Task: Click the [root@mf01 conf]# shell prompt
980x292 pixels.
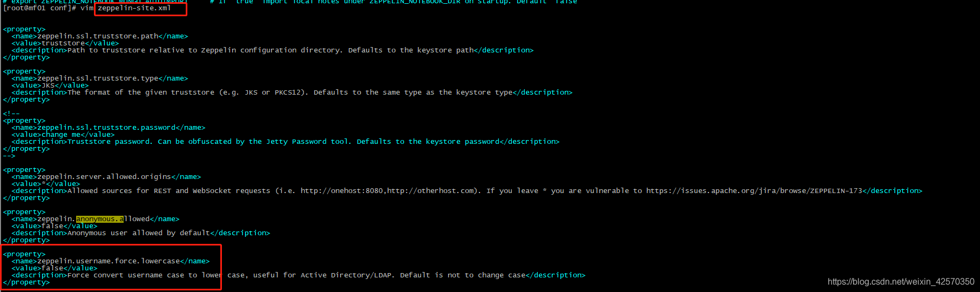Action: coord(39,8)
